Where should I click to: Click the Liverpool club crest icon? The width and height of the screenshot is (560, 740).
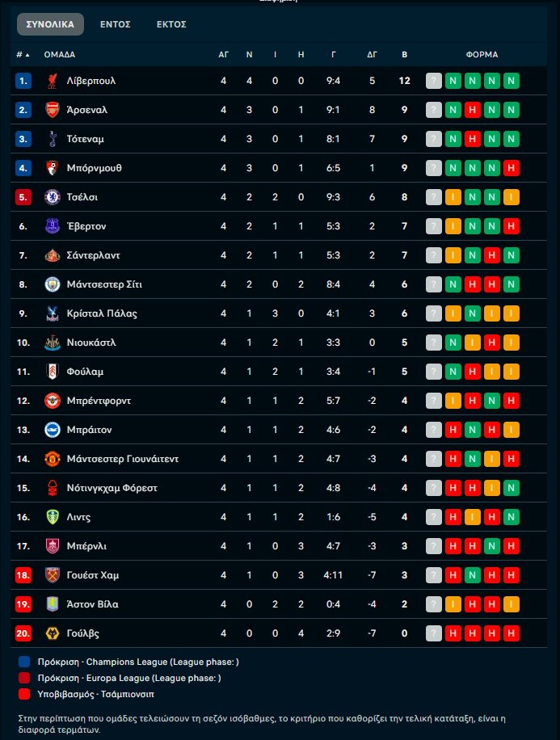[52, 81]
